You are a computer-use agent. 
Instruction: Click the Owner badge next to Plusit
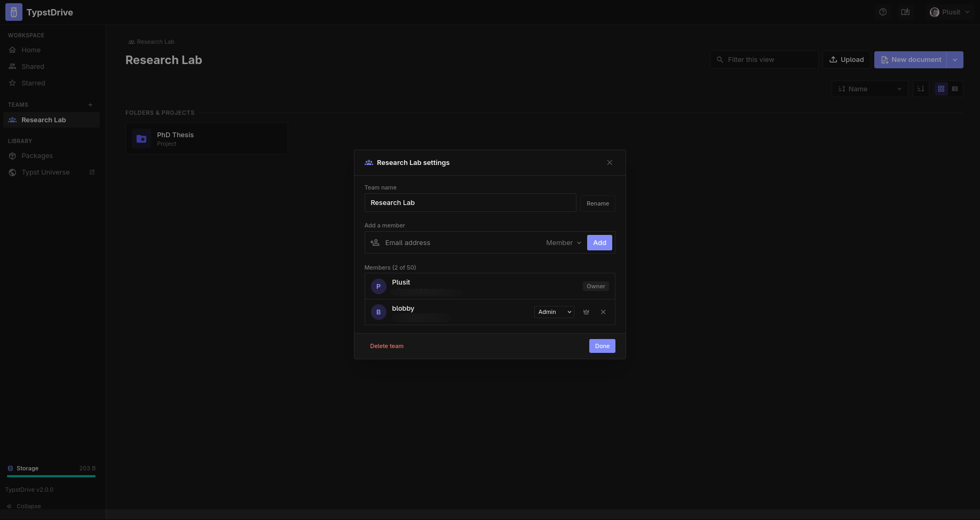596,286
